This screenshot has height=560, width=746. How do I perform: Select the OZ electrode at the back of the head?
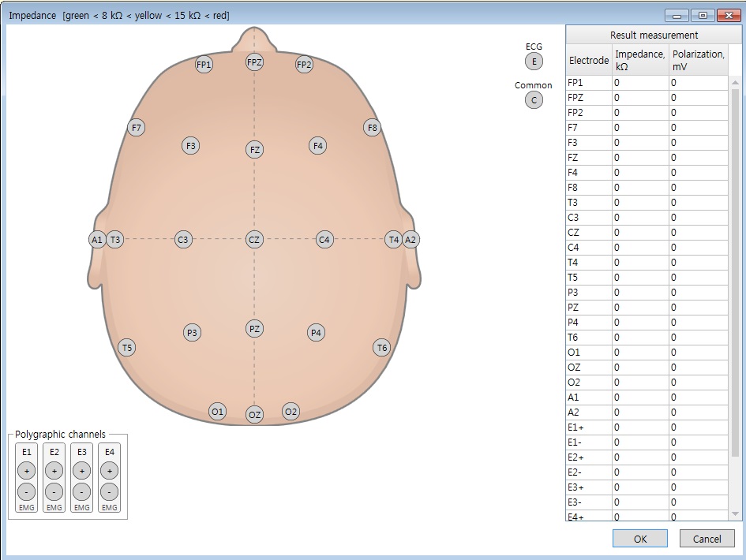(x=254, y=414)
